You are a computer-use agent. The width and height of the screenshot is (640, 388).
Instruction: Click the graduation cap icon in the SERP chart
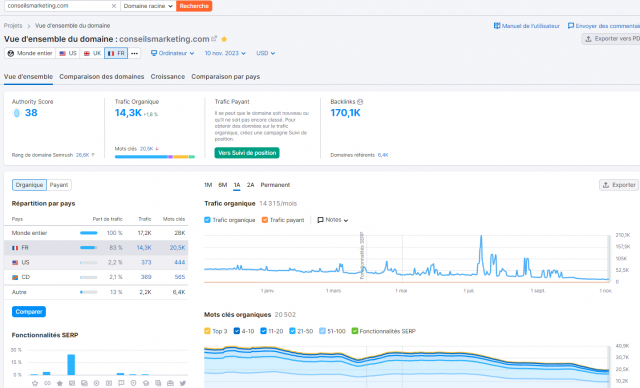click(x=146, y=383)
